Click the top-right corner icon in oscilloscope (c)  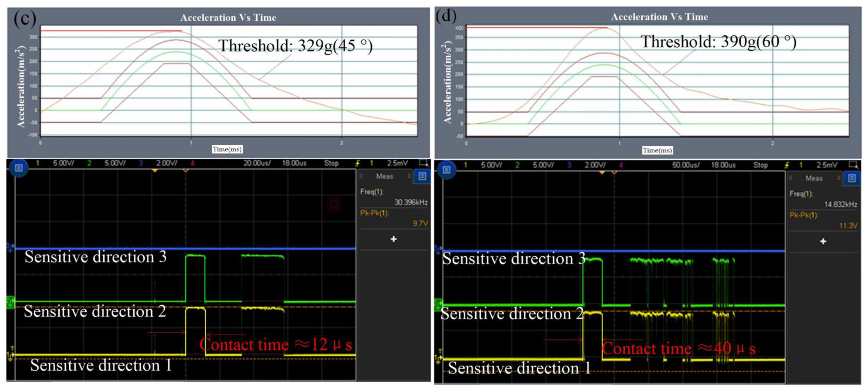pos(424,163)
